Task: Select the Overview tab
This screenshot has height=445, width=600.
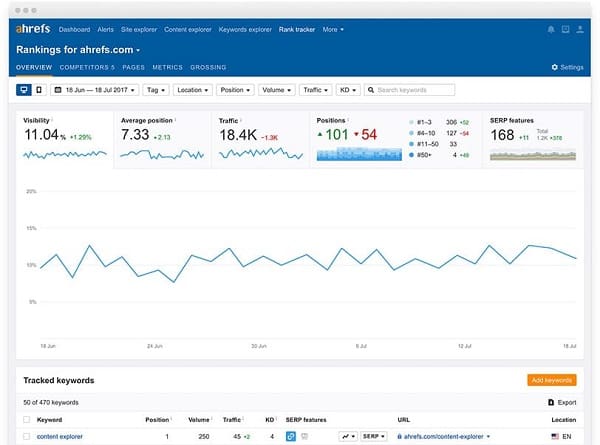Action: [x=34, y=67]
